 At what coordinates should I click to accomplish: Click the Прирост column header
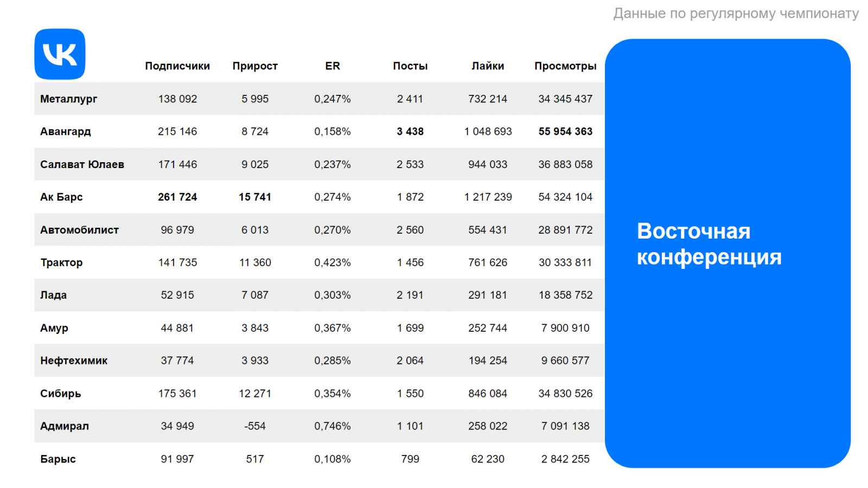click(255, 66)
